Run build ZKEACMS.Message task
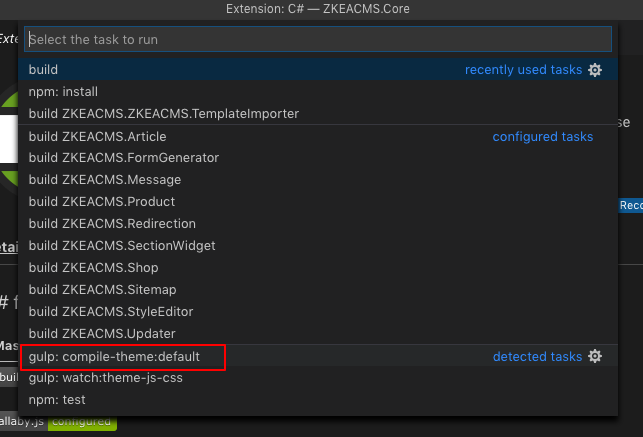 [318, 180]
